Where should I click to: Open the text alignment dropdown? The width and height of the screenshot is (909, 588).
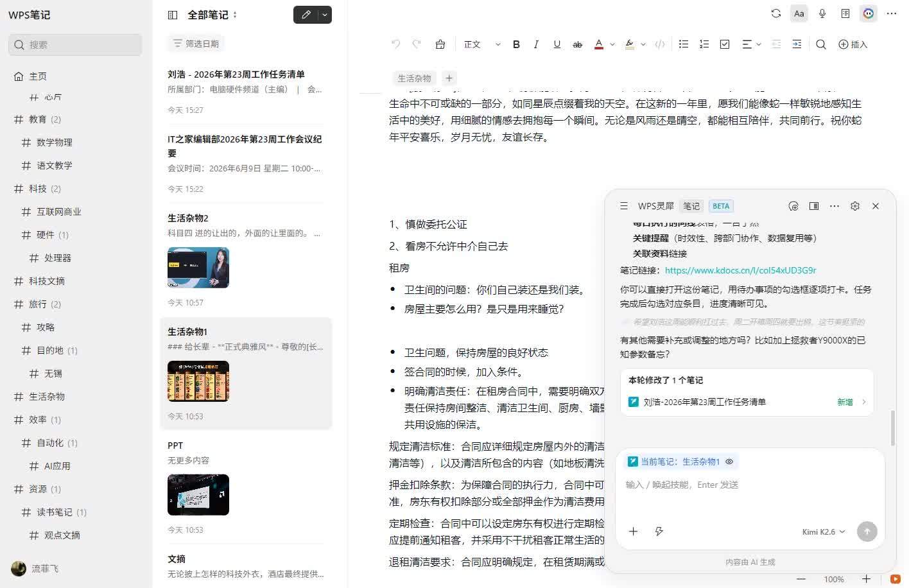click(x=751, y=44)
